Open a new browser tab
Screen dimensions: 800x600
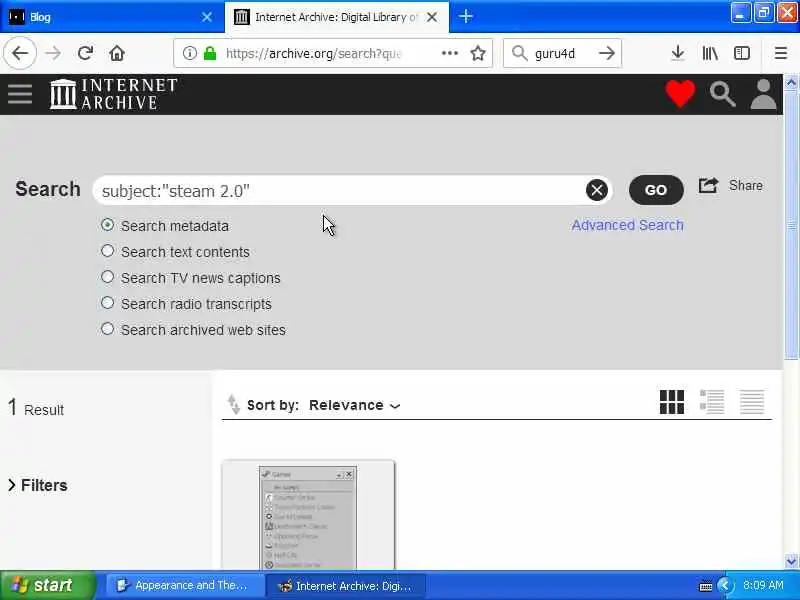pyautogui.click(x=465, y=17)
